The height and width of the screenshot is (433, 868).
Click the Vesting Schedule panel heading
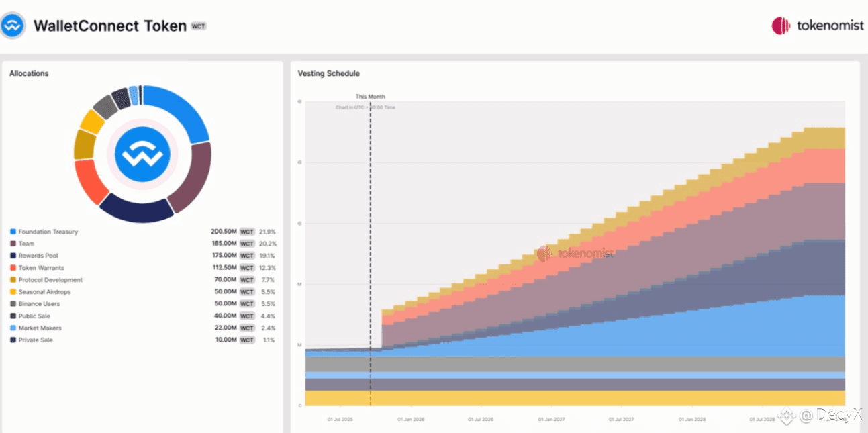[x=329, y=73]
